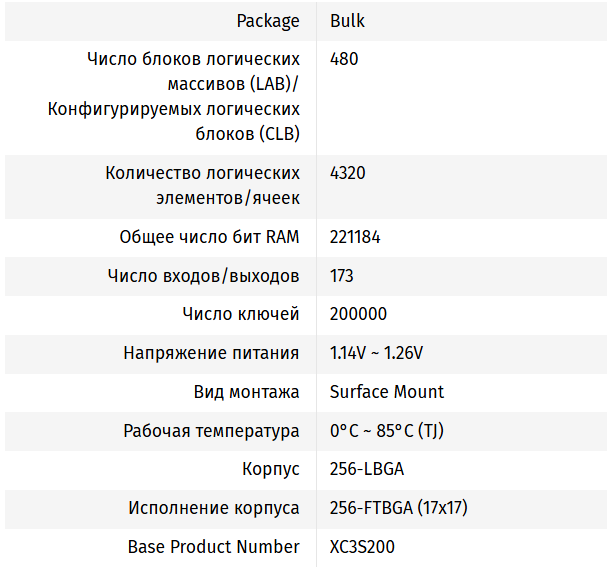Click the Package label cell
Viewport: 607px width, 577px height.
(267, 20)
